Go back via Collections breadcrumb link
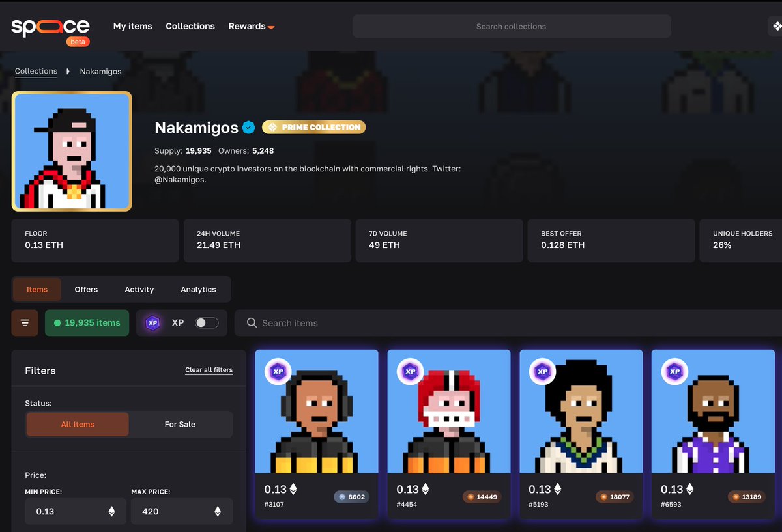Viewport: 782px width, 532px height. pos(36,71)
